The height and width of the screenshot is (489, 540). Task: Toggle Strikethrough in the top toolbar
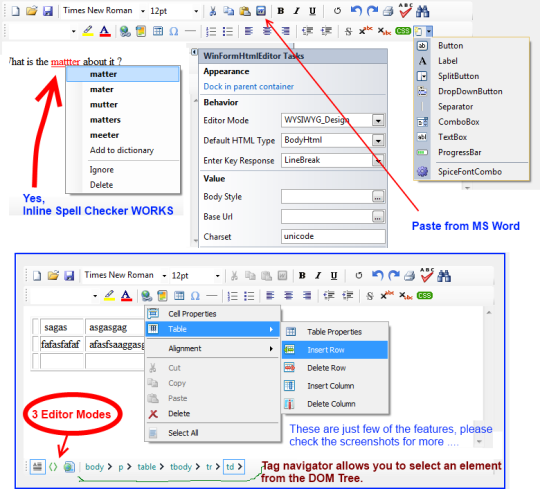click(x=349, y=31)
